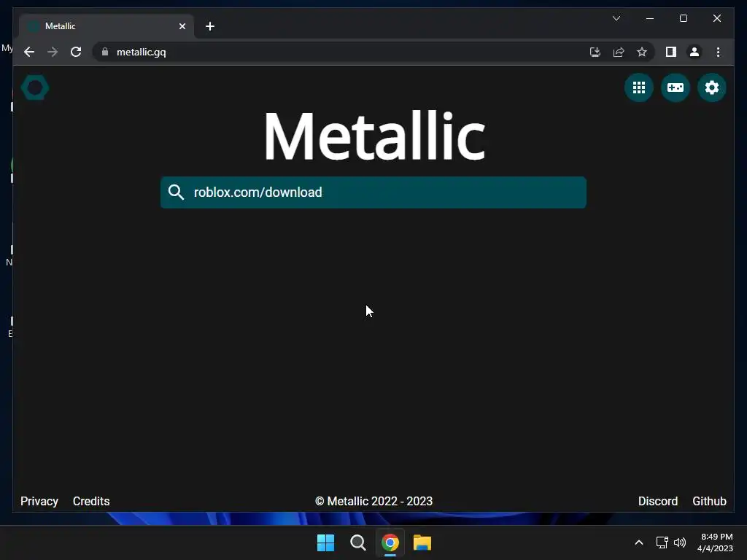Click the © Metallic 2022 - 2023 text
The width and height of the screenshot is (747, 560).
(x=373, y=501)
